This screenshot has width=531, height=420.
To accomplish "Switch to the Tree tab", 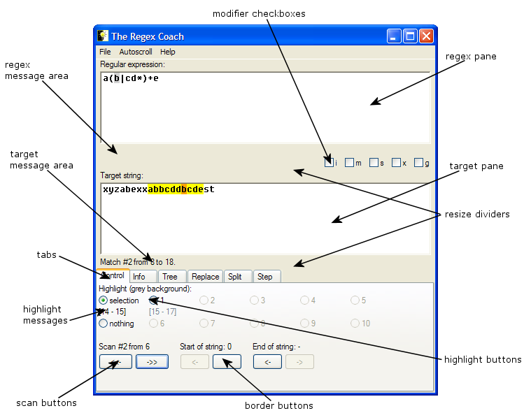I will [170, 277].
